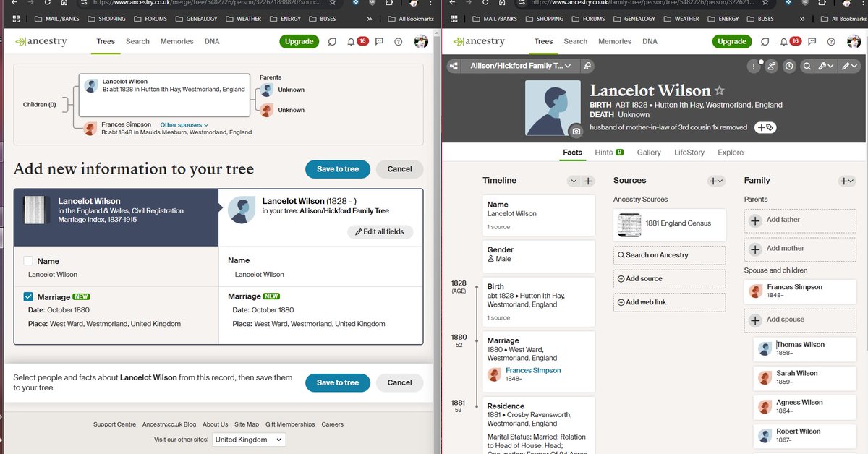Open the WEATHER bookmarks folder in the right browser

pos(680,19)
